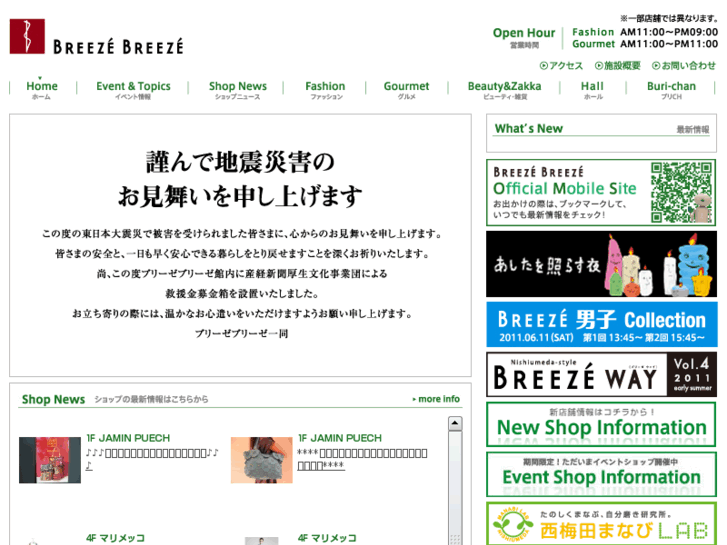The height and width of the screenshot is (545, 727).
Task: Open the Shop News navigation tab
Action: click(x=237, y=89)
